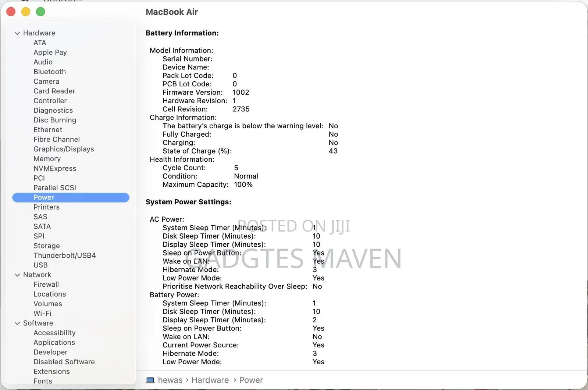Click the green zoom window button
The image size is (588, 390).
click(x=40, y=12)
